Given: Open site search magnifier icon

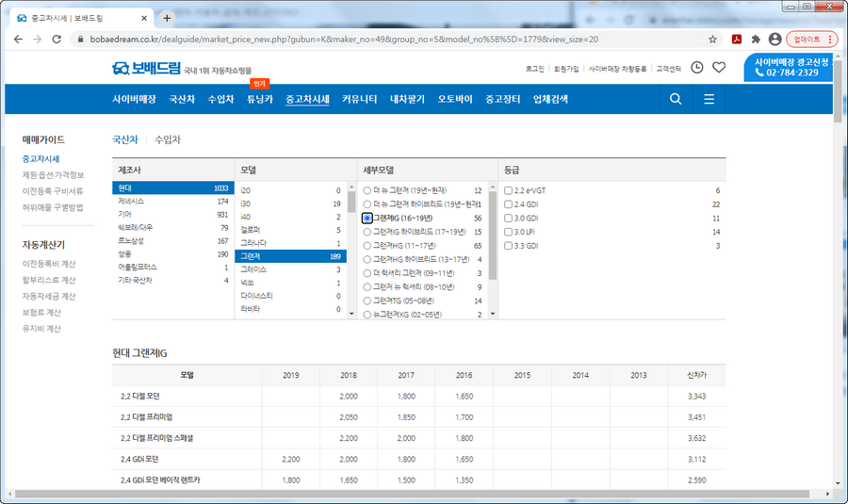Looking at the screenshot, I should (x=676, y=99).
